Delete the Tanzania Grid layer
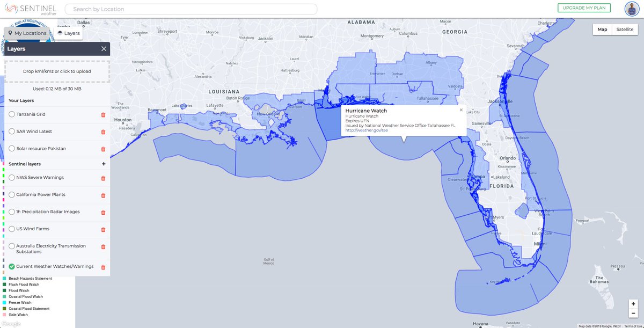 click(x=103, y=114)
